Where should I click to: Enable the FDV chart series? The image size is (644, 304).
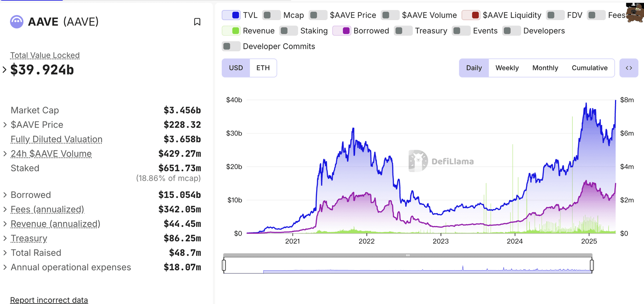click(555, 15)
